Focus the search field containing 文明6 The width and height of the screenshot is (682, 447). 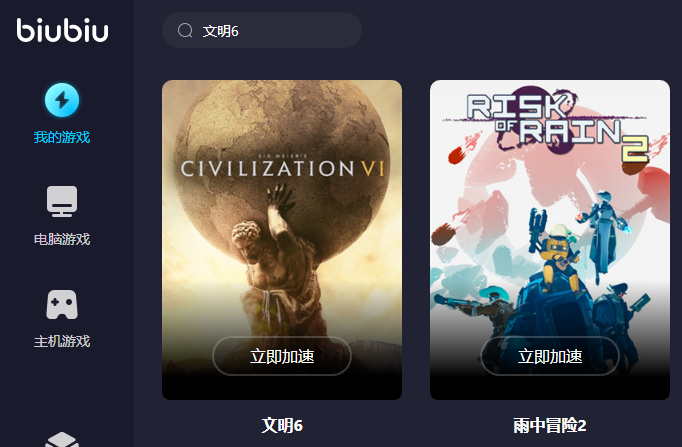point(262,30)
